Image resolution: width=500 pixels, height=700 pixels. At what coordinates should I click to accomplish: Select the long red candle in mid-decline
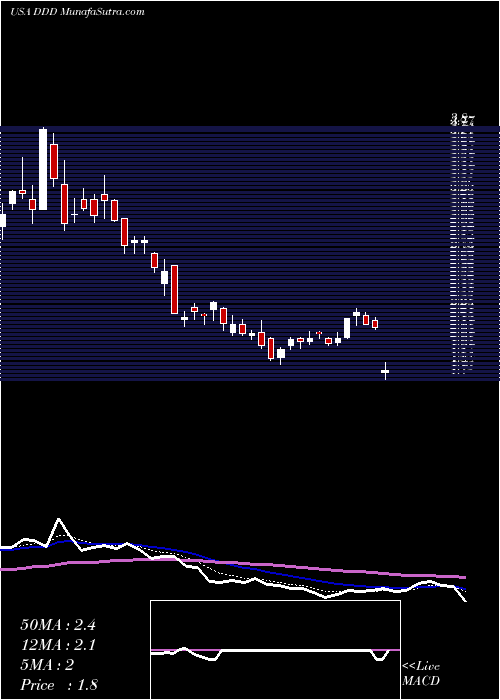[174, 289]
